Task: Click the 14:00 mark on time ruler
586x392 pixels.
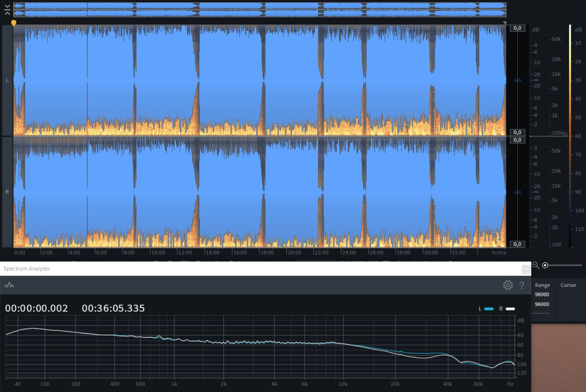Action: (212, 253)
